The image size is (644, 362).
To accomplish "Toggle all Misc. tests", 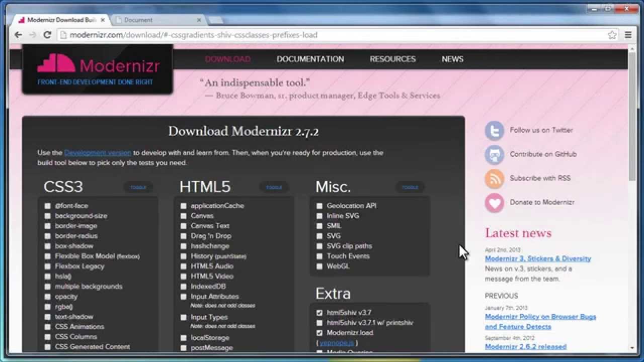I will (x=410, y=188).
